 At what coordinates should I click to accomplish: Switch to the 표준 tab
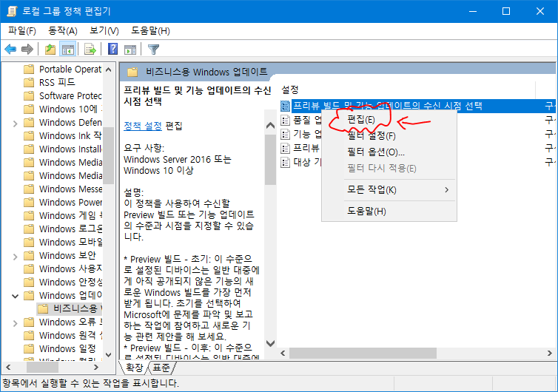161,368
